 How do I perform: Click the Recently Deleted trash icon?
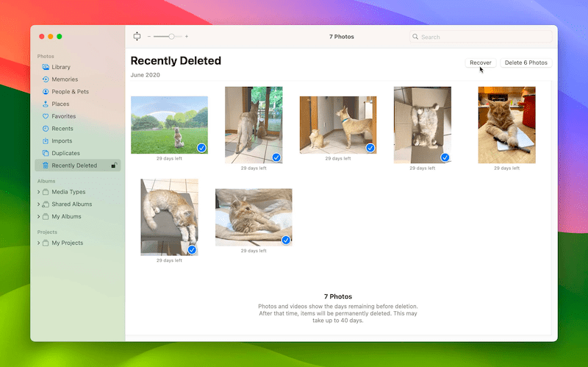point(46,165)
